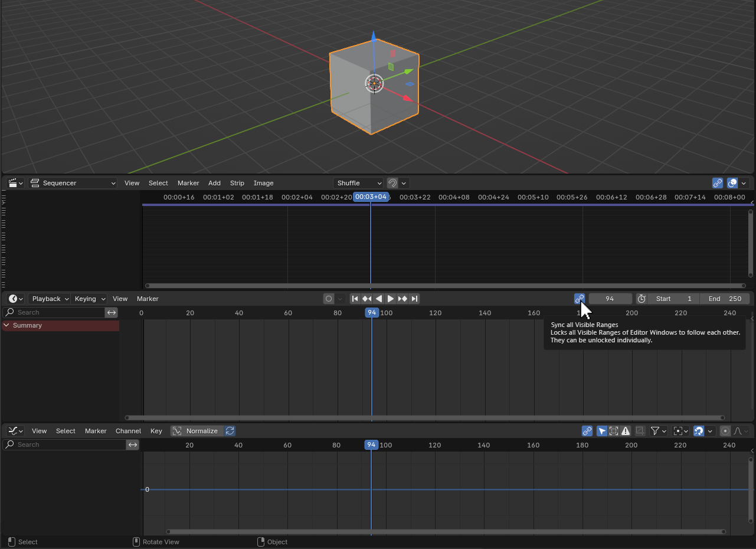Click the Timeline filter swap arrows icon

pos(112,312)
